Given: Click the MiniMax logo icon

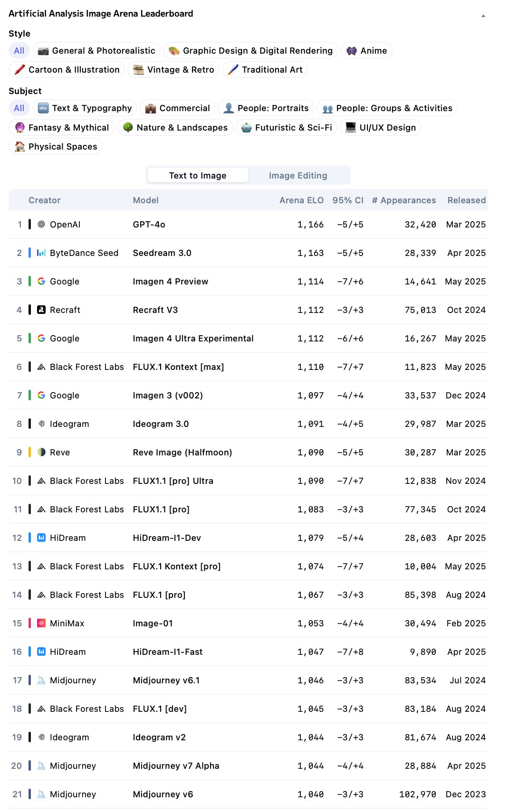Looking at the screenshot, I should point(41,623).
